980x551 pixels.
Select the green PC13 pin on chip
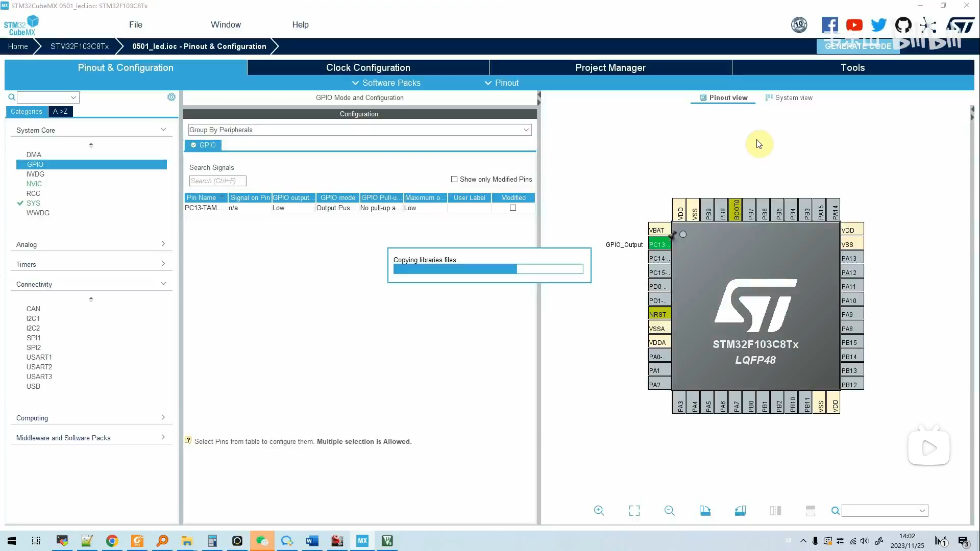click(x=659, y=244)
